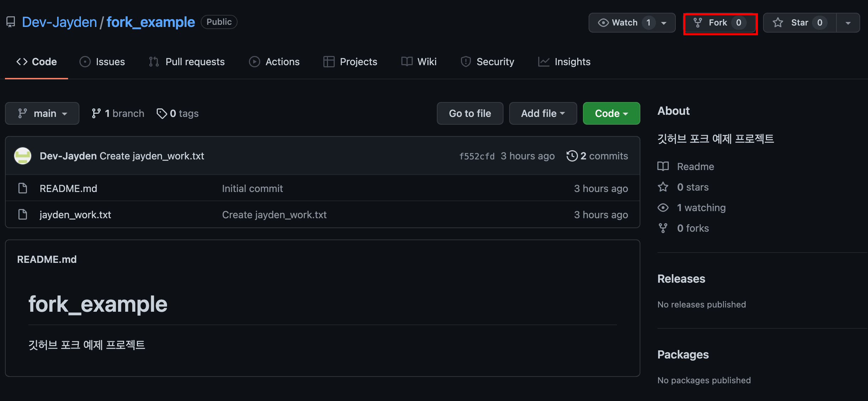Viewport: 868px width, 401px height.
Task: Open the Readme link in About
Action: 695,166
